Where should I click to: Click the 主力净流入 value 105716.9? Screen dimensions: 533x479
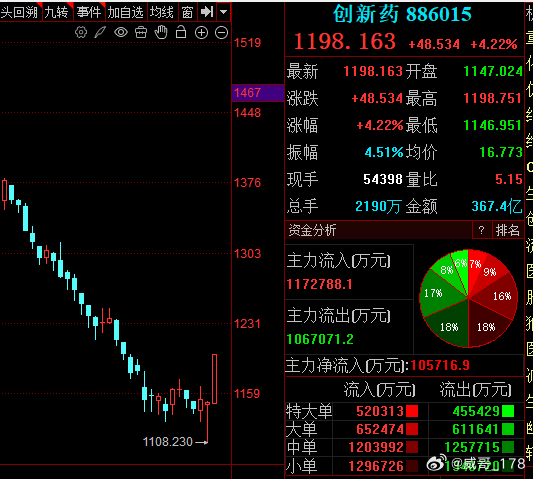tap(440, 365)
